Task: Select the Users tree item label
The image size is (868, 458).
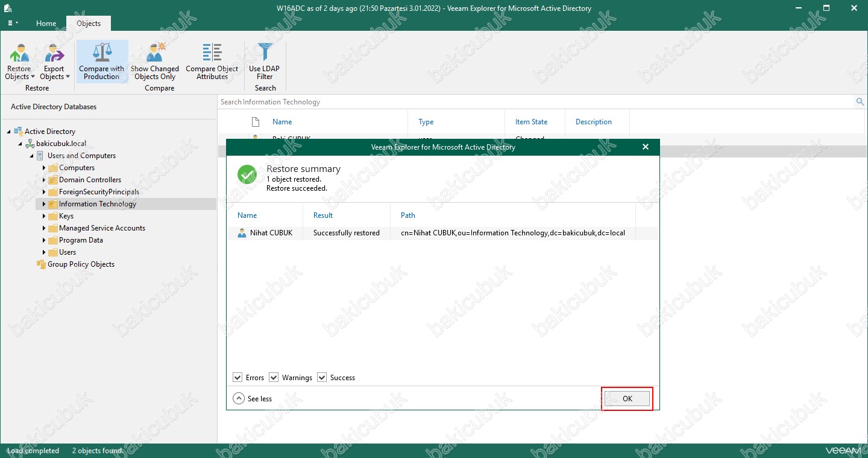Action: pyautogui.click(x=68, y=252)
